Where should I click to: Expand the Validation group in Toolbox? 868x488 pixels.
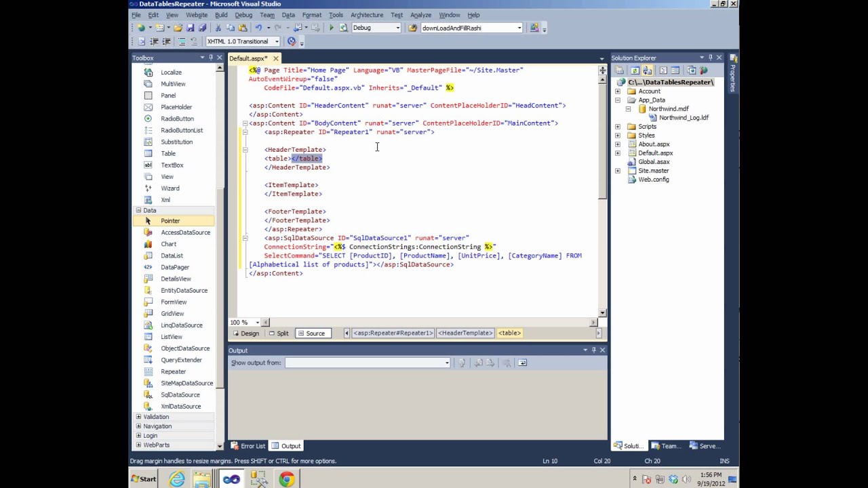click(x=139, y=417)
